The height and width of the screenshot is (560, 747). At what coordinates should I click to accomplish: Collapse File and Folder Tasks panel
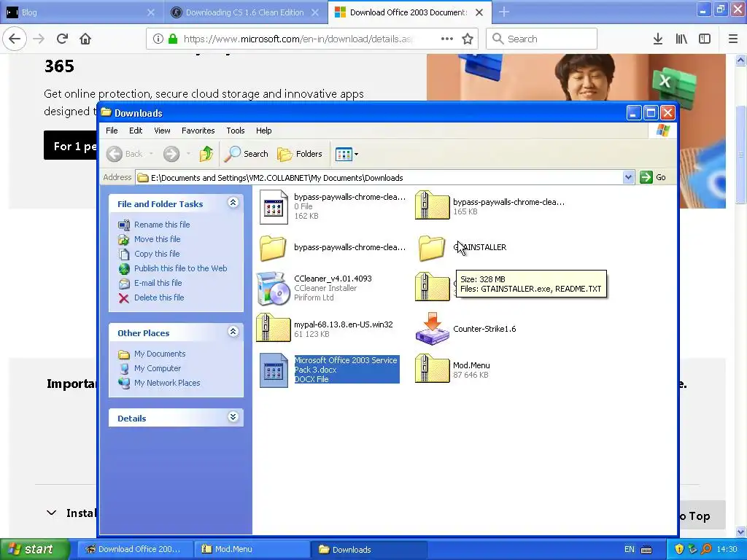tap(233, 203)
